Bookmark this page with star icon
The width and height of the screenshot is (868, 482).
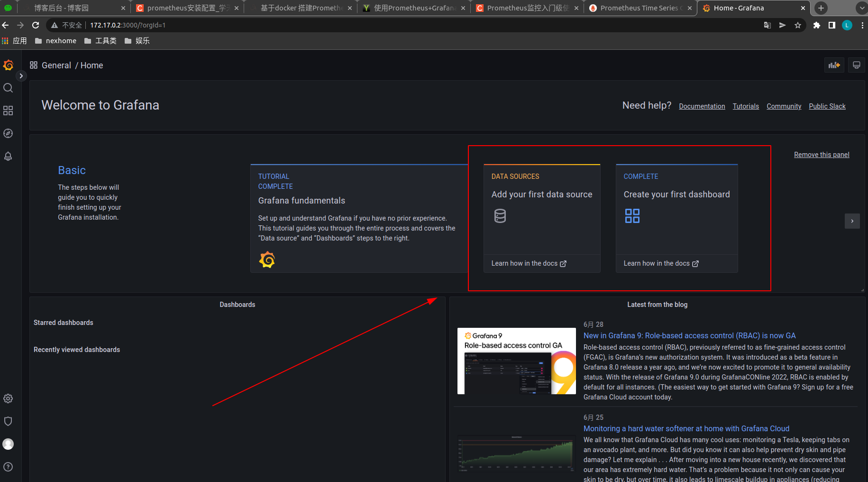click(798, 25)
